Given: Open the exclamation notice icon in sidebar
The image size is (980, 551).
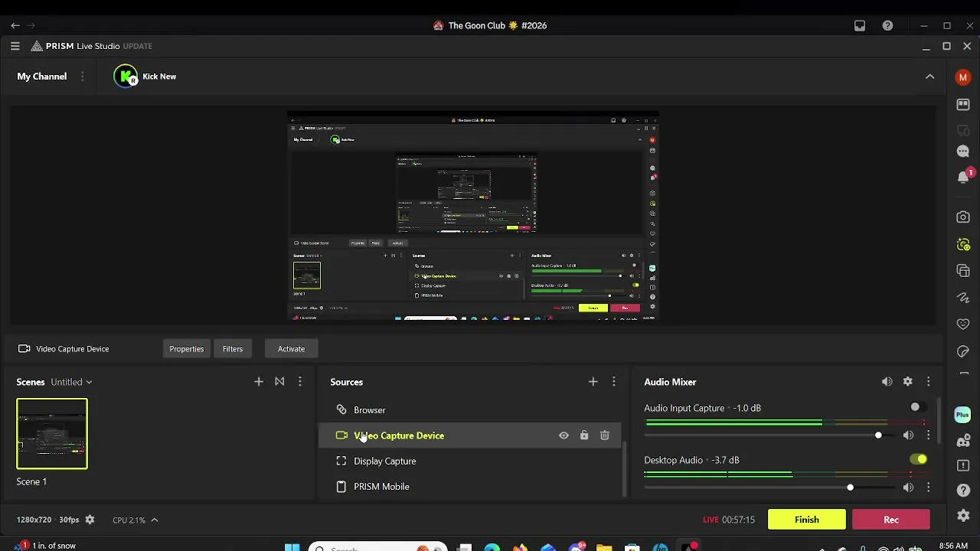Looking at the screenshot, I should click(963, 465).
